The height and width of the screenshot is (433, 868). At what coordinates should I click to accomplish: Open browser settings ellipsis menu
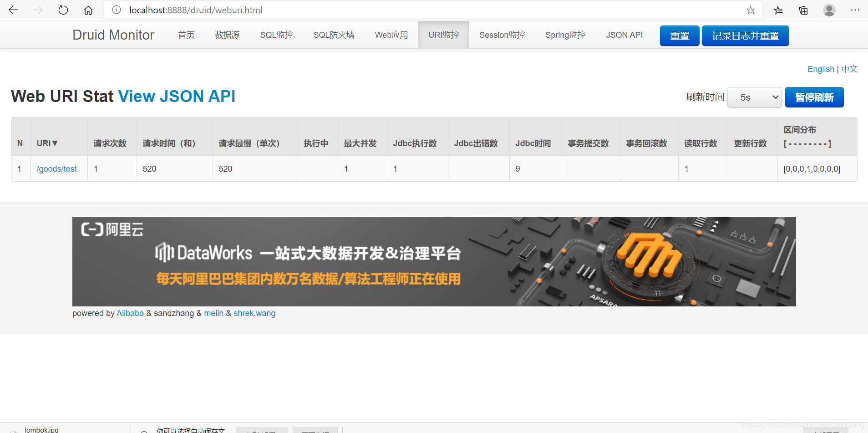click(855, 10)
